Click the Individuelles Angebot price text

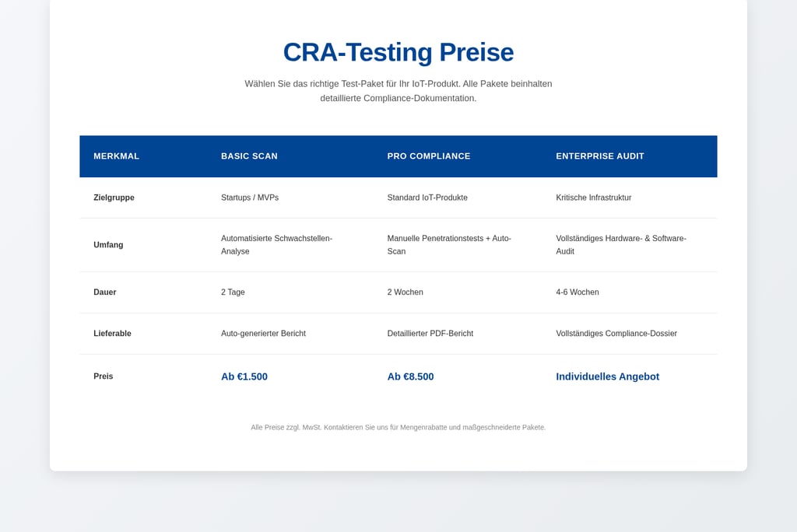(x=607, y=376)
